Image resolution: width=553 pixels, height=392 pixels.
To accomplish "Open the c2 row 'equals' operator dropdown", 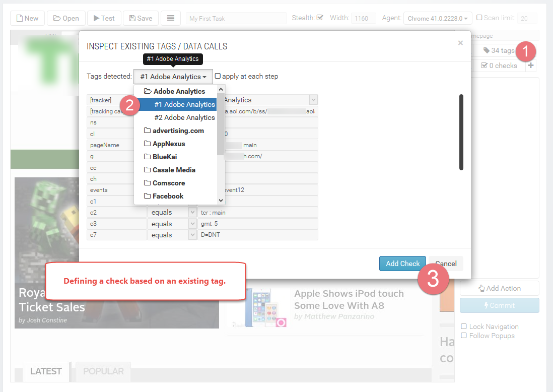I will point(192,213).
